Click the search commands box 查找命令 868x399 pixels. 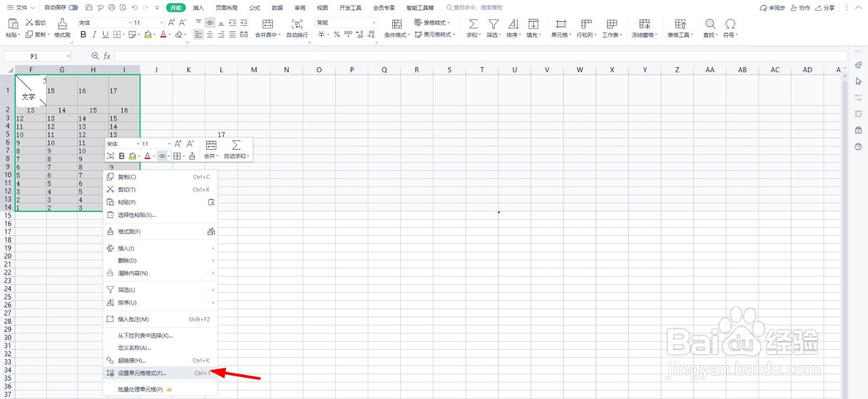coord(475,8)
